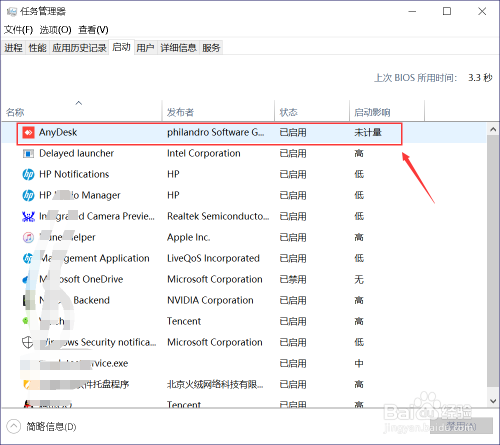Screen dimensions: 500x445
Task: Switch to the 性能 tab
Action: tap(37, 48)
